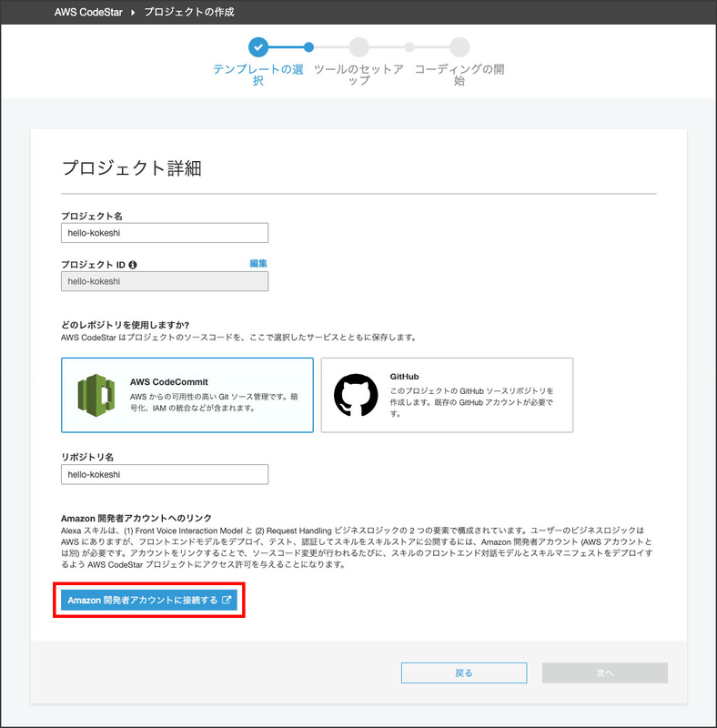
Task: Click the 編集 link for project ID
Action: [x=258, y=263]
